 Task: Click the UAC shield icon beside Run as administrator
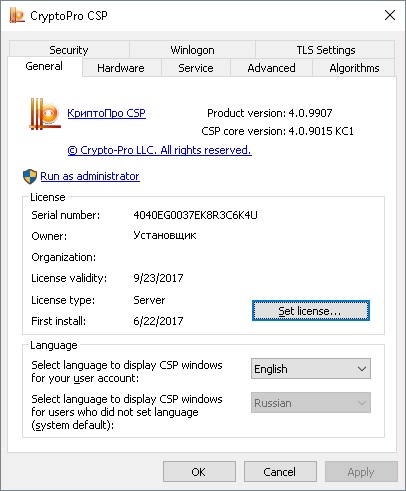[x=30, y=176]
